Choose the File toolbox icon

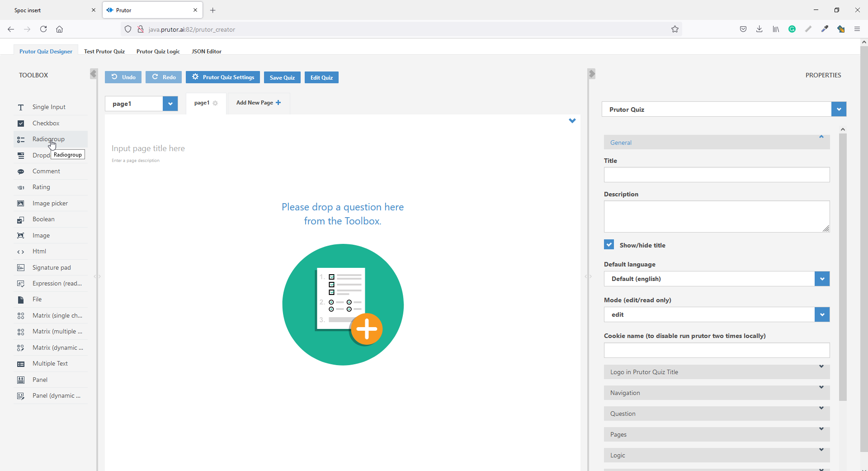point(21,300)
